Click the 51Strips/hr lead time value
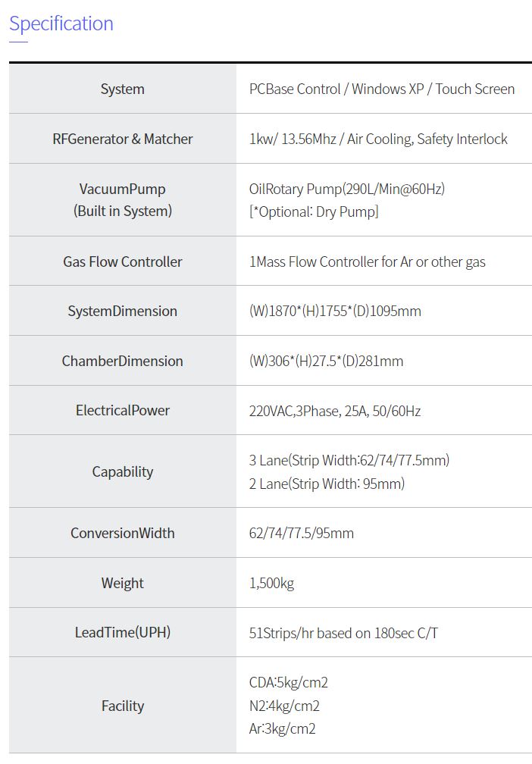This screenshot has width=532, height=764. pos(343,632)
